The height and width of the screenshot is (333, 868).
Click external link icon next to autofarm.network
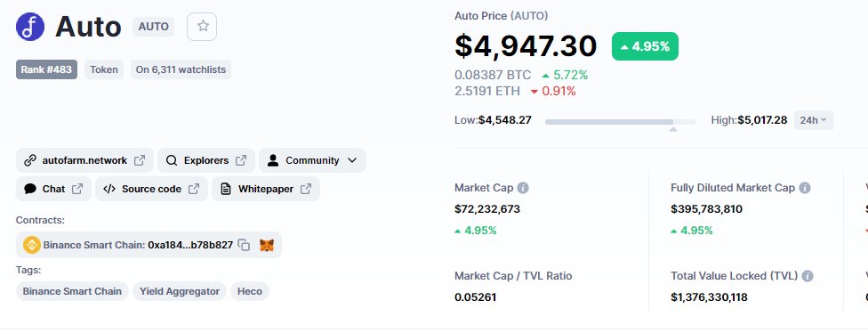click(x=140, y=160)
